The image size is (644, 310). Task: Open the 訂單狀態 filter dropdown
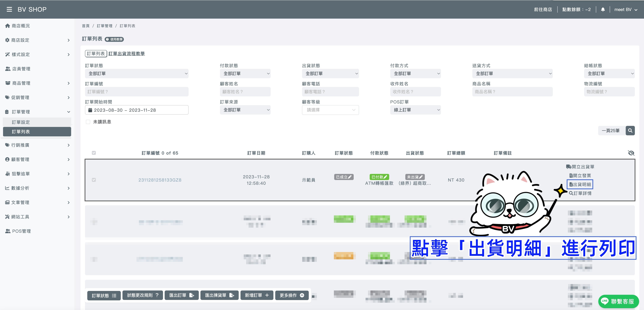pyautogui.click(x=137, y=74)
